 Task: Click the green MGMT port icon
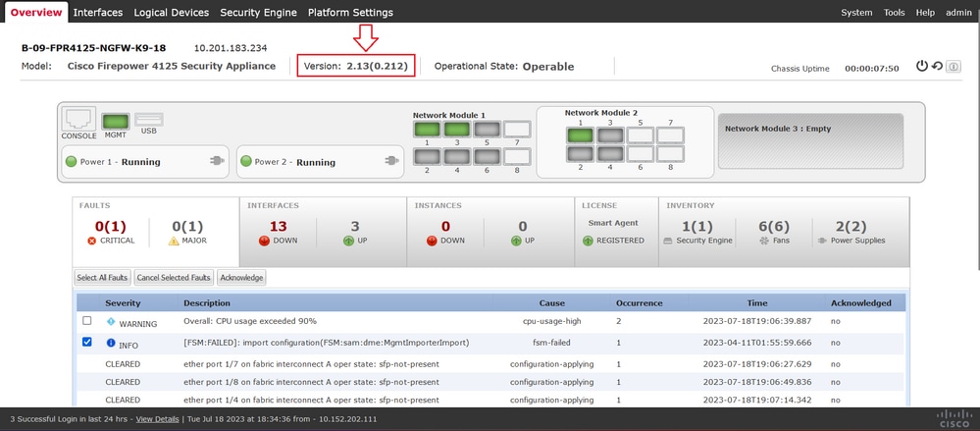pyautogui.click(x=116, y=121)
